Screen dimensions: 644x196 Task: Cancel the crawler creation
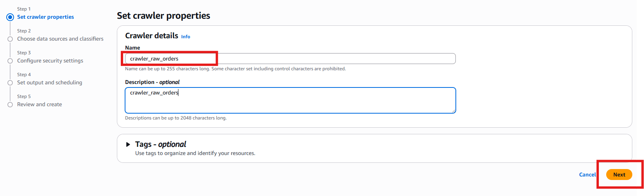(x=587, y=175)
